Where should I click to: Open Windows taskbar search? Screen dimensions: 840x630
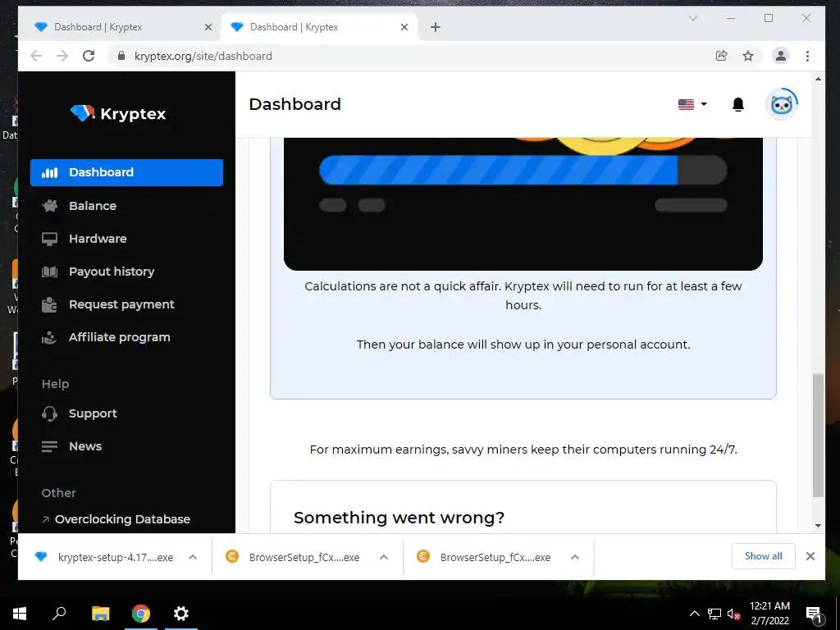click(59, 614)
